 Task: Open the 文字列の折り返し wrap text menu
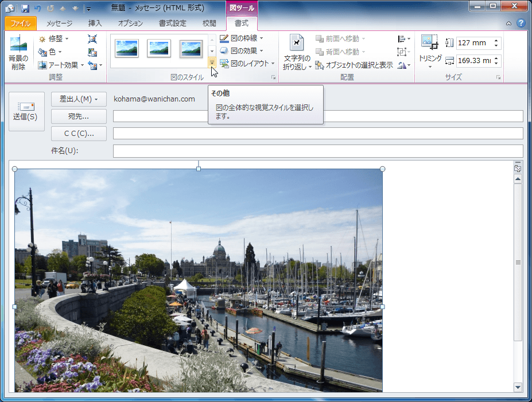pos(297,52)
